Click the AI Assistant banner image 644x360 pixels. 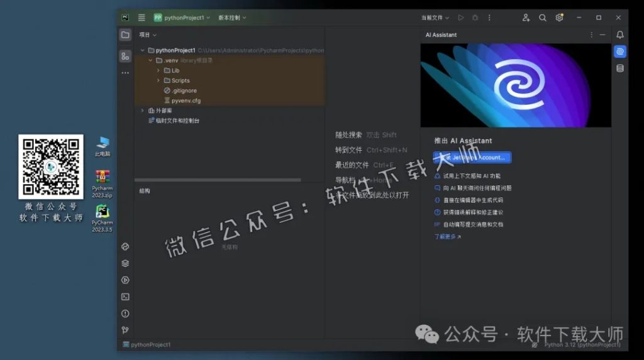pos(516,85)
